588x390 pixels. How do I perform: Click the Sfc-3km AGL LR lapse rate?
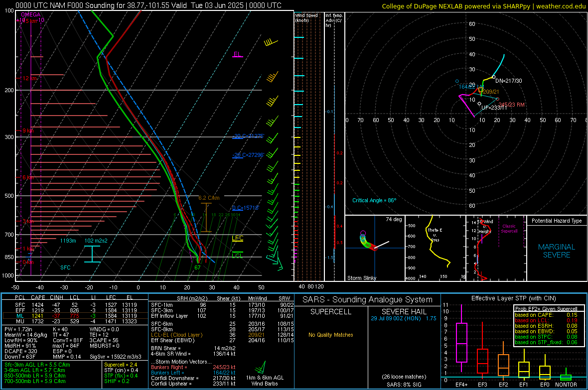coord(37,365)
